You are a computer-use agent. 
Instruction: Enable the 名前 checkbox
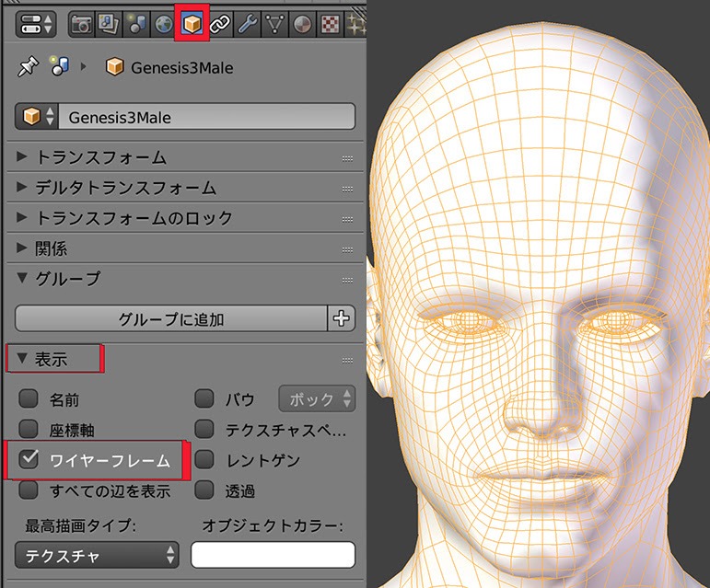(x=29, y=398)
